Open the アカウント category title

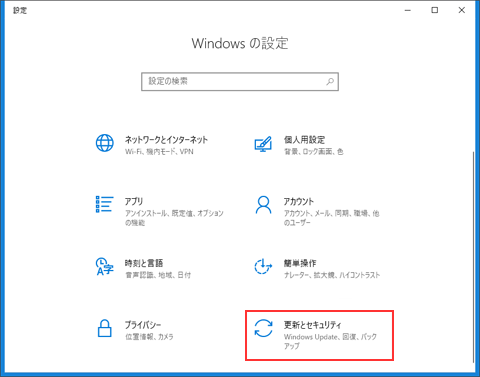coord(299,201)
